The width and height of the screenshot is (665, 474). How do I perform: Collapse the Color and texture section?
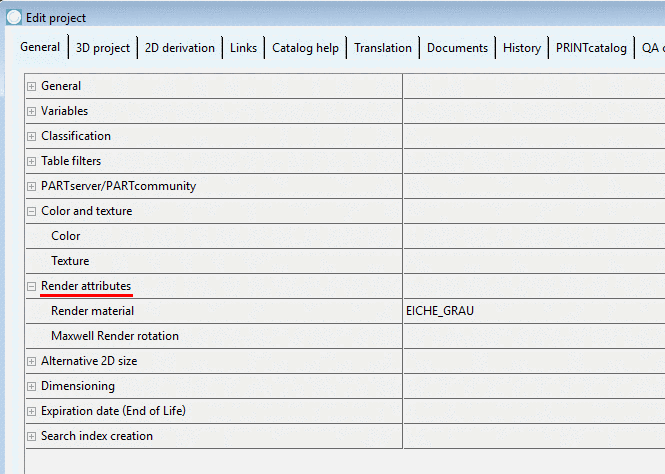[31, 212]
